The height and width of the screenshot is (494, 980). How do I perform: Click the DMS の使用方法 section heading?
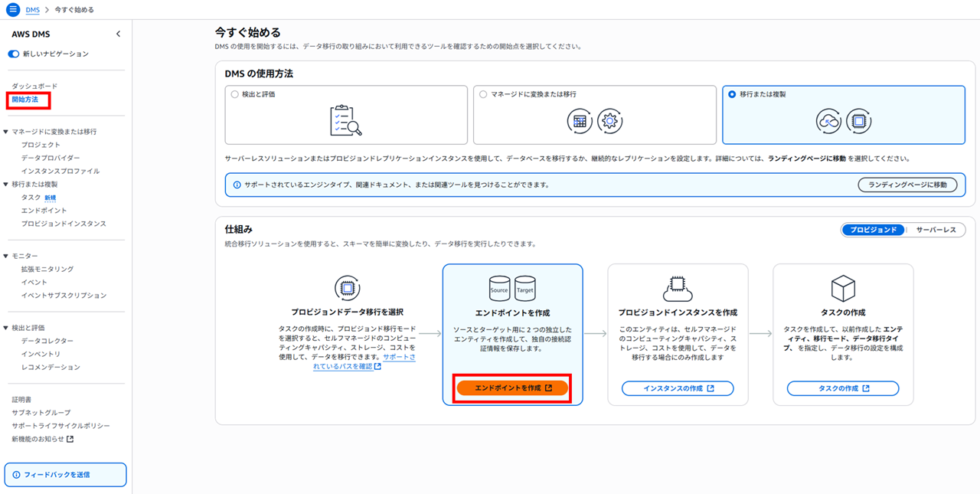tap(259, 74)
